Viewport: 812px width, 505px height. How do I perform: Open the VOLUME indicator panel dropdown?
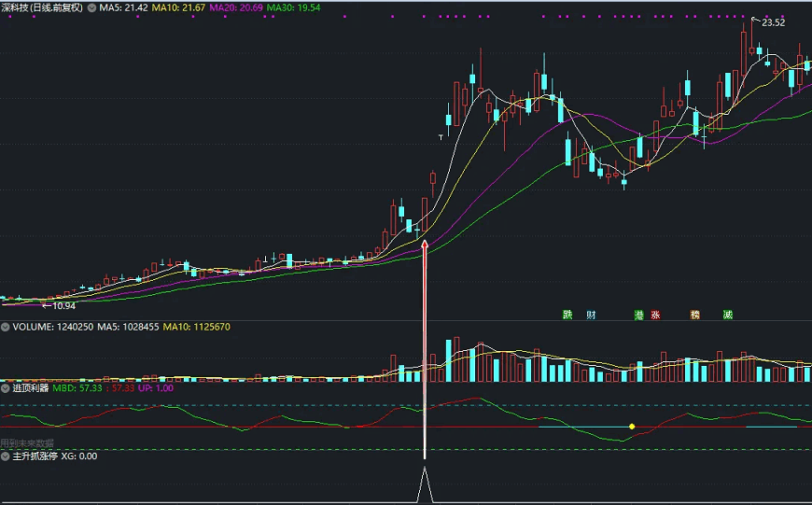(x=6, y=327)
